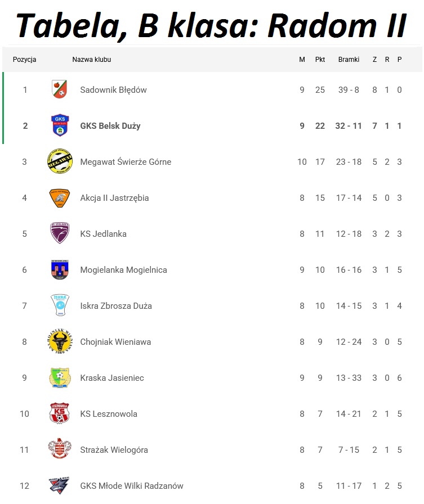Click the Mogielanka Mogielnica club emblem
424x504 pixels.
(59, 269)
